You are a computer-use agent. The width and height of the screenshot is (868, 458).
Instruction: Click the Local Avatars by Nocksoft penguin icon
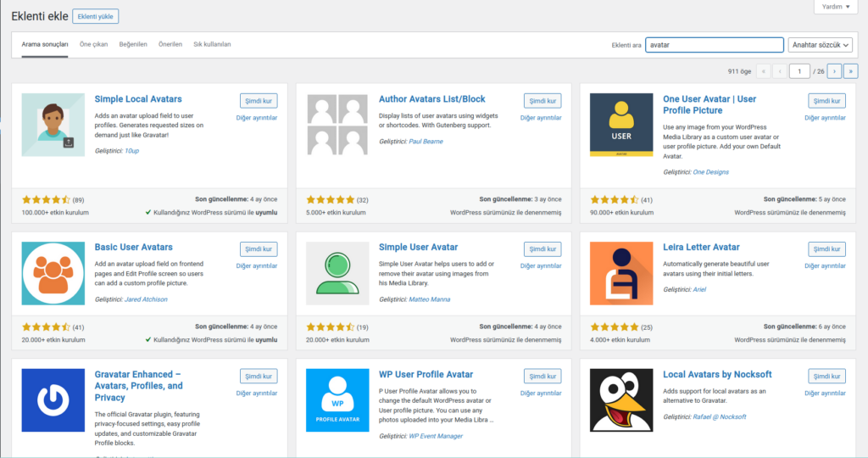tap(620, 400)
